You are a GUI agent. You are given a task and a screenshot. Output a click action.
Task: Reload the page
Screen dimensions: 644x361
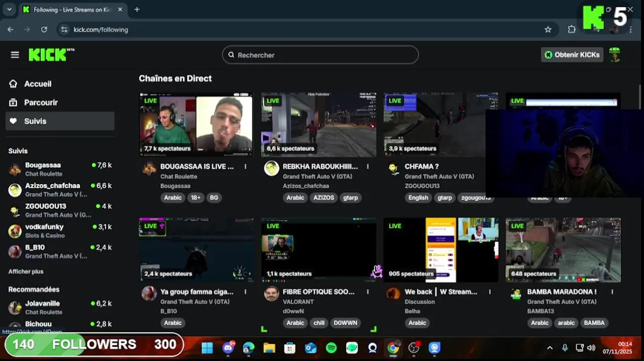[x=44, y=30]
